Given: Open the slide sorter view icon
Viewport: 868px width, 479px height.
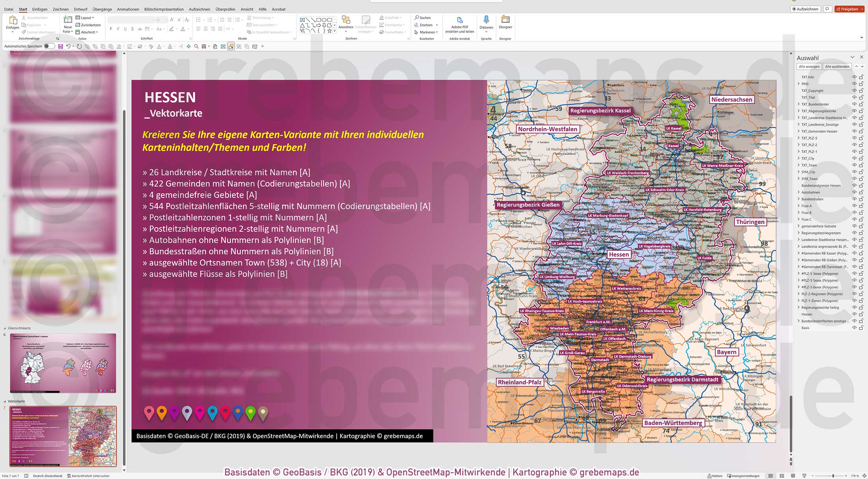Looking at the screenshot, I should click(782, 475).
